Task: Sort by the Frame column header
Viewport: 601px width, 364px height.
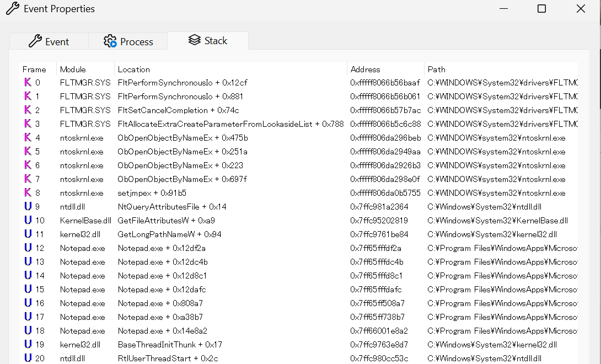Action: (34, 69)
